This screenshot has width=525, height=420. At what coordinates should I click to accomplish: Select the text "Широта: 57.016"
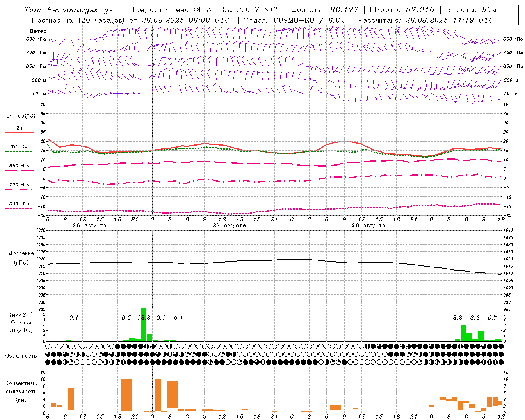click(402, 10)
